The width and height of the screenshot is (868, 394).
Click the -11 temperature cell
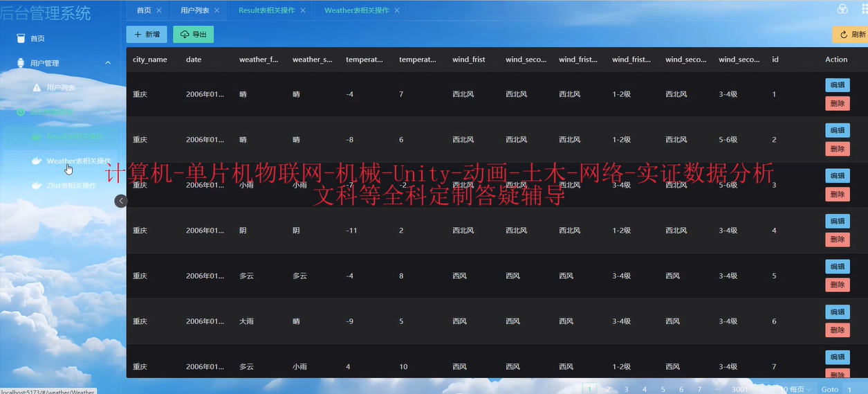(x=351, y=231)
